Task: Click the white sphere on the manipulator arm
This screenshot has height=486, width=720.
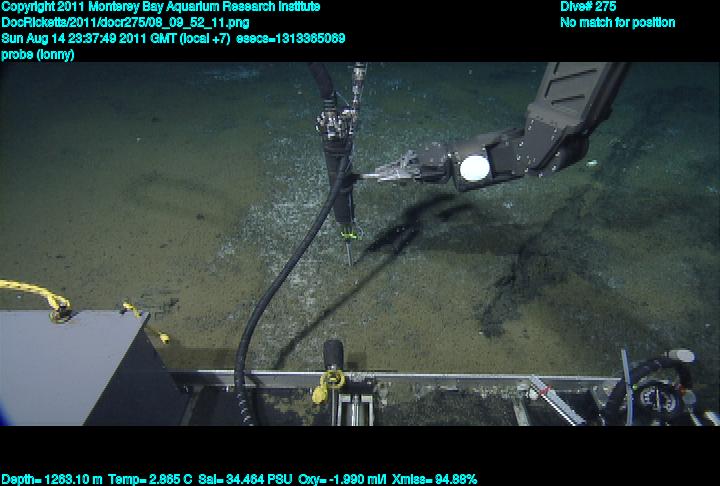Action: tap(475, 168)
